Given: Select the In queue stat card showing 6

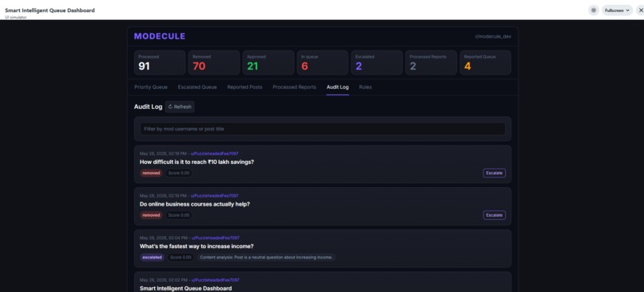Looking at the screenshot, I should (x=323, y=62).
